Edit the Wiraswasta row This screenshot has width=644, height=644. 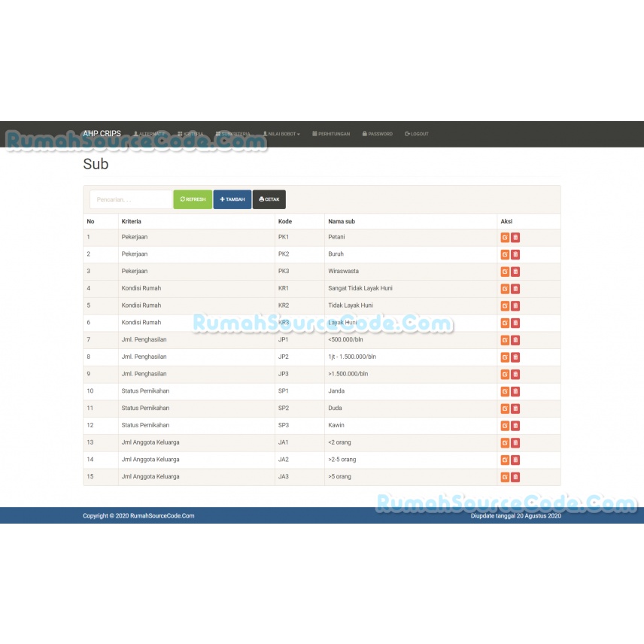pos(505,272)
